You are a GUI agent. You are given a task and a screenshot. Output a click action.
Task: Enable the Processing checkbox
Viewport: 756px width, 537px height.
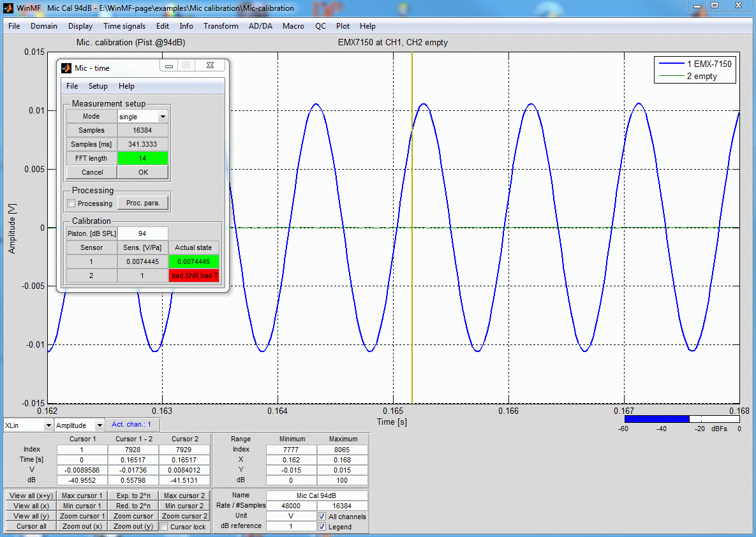(x=72, y=203)
